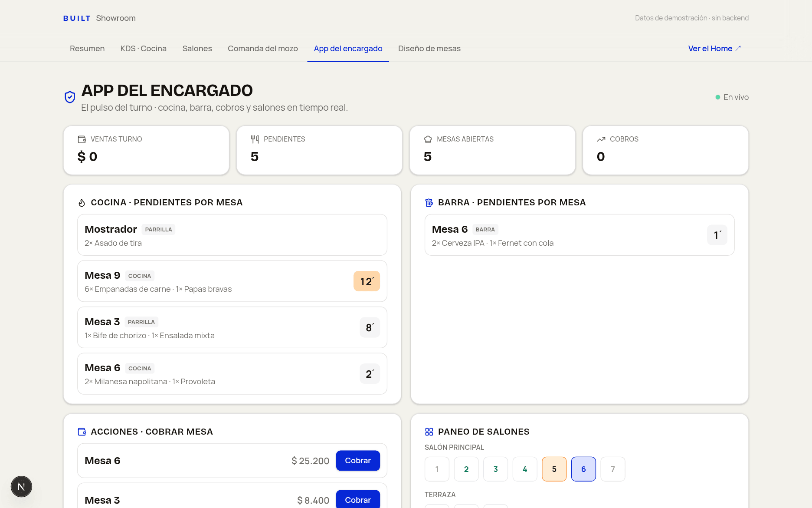
Task: Click the grid icon in Paneo de Salones
Action: 429,432
